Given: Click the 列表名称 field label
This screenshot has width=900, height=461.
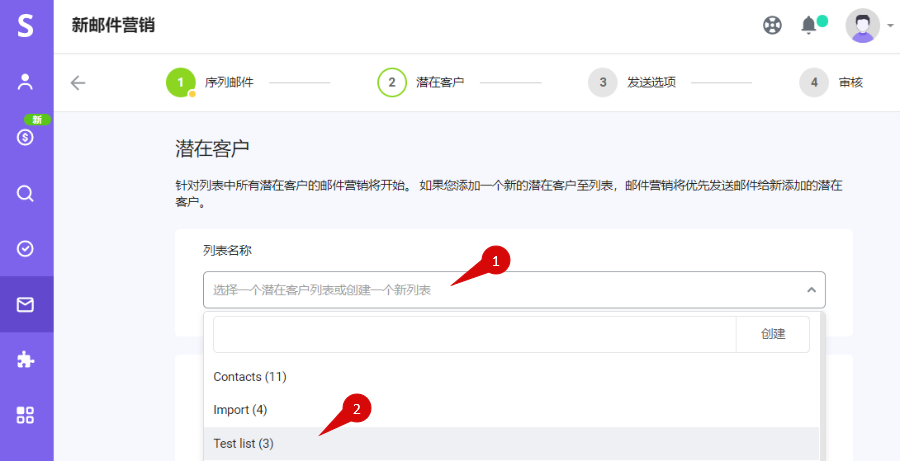Looking at the screenshot, I should coord(227,250).
